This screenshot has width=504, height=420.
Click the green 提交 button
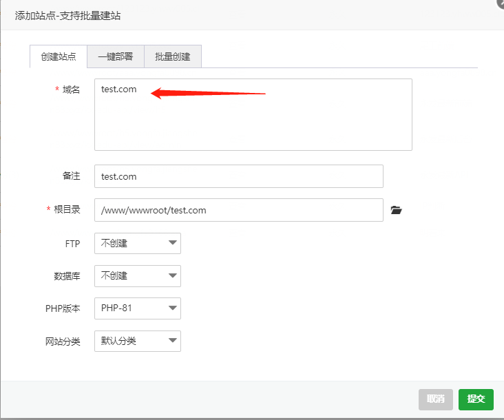pyautogui.click(x=476, y=399)
